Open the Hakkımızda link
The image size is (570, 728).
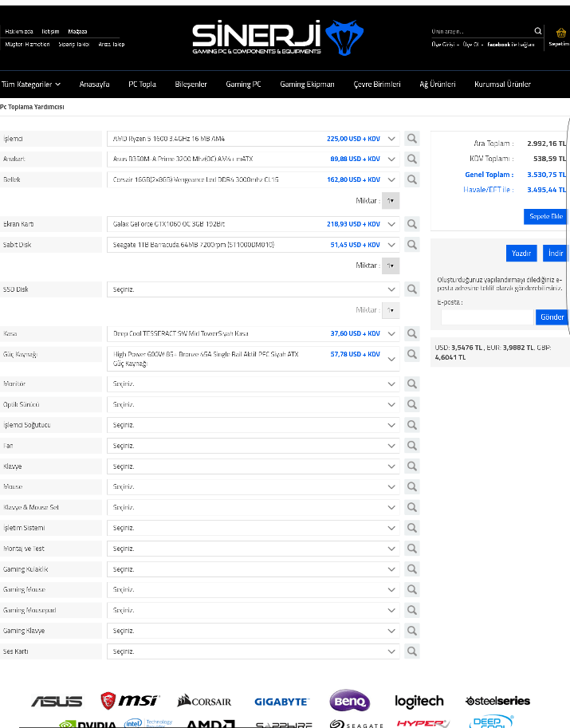click(19, 32)
